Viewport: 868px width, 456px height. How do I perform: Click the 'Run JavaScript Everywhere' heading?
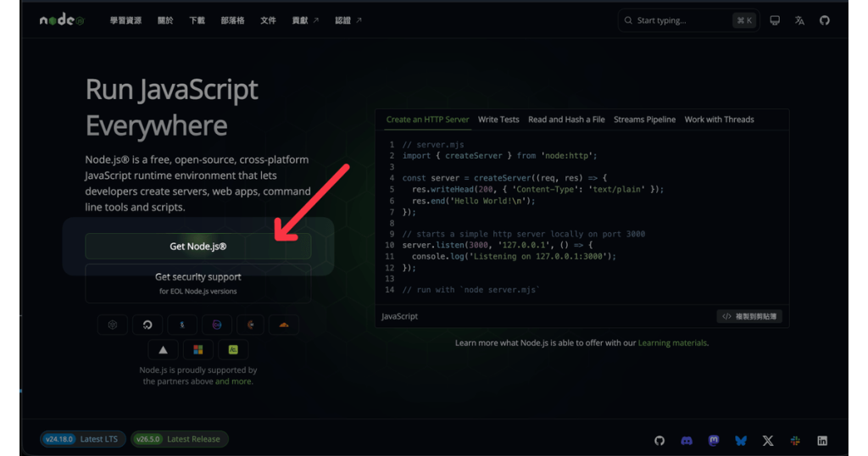[x=171, y=108]
